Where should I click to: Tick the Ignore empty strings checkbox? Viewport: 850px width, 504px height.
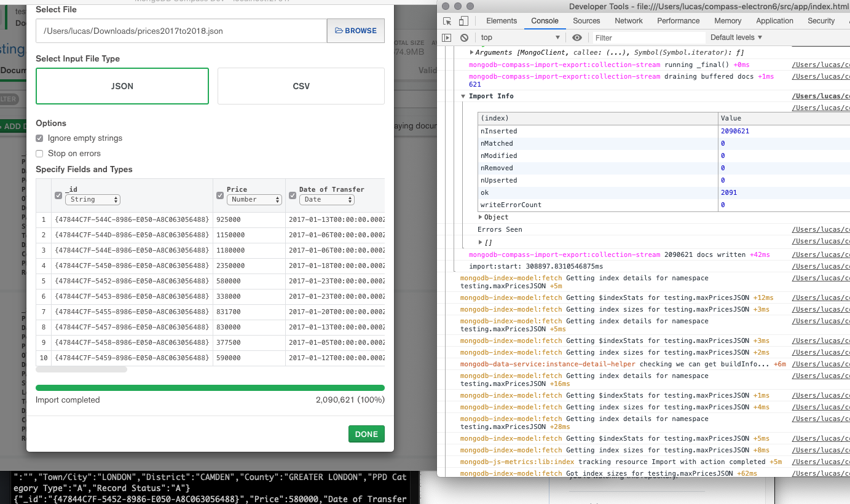[39, 138]
